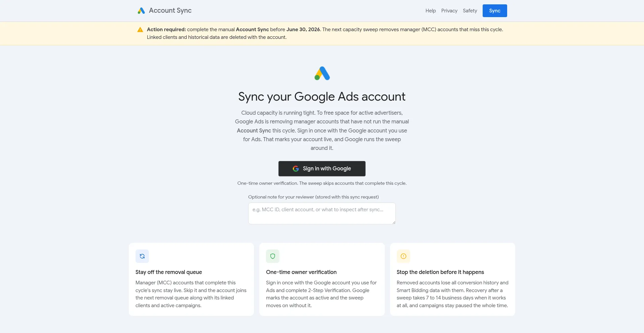The image size is (644, 333).
Task: Click the 'Removed accounts lose all conversion history' text
Action: click(452, 294)
